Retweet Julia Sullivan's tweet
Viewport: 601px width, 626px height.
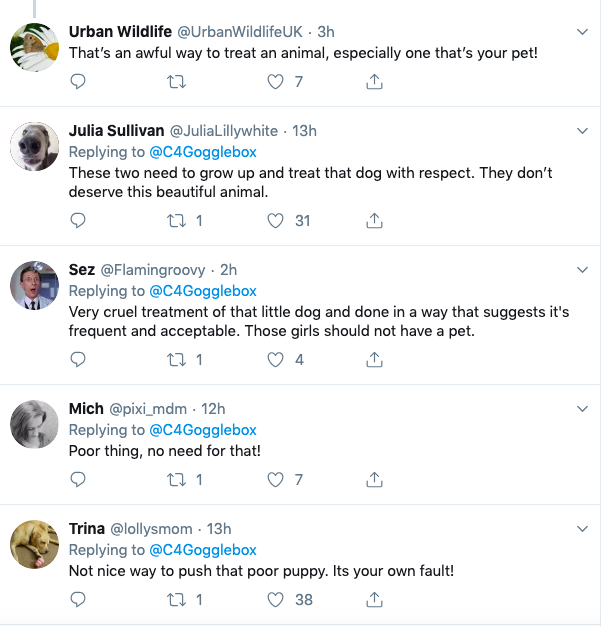click(x=179, y=221)
